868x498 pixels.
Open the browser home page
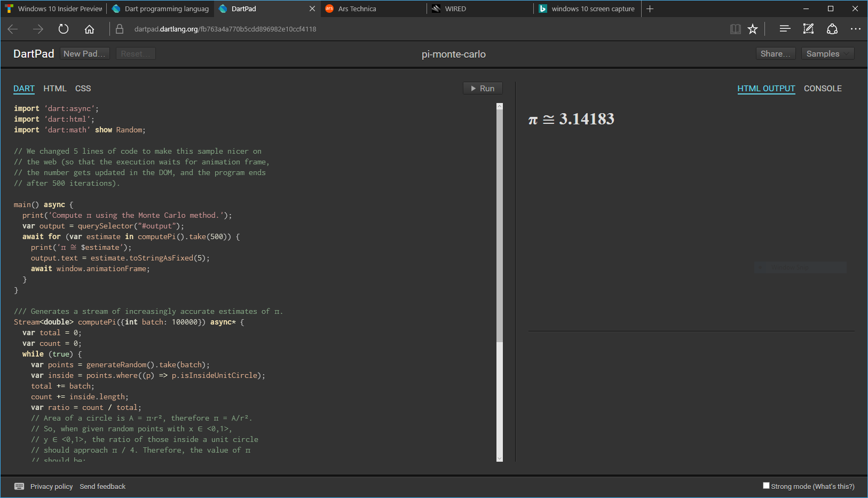click(x=89, y=29)
